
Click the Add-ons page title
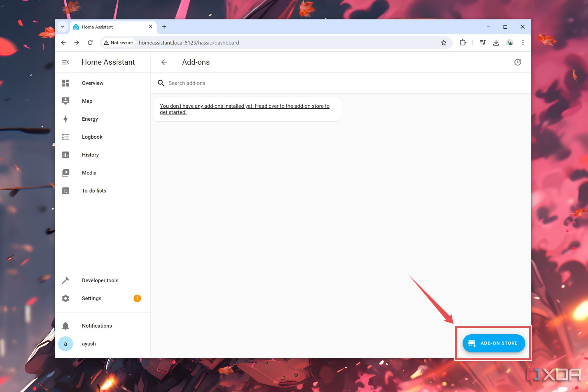[x=196, y=62]
